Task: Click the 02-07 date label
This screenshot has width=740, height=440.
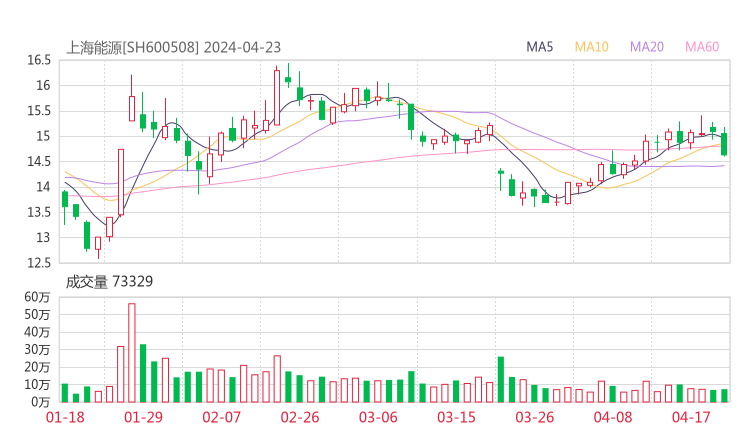Action: 221,417
